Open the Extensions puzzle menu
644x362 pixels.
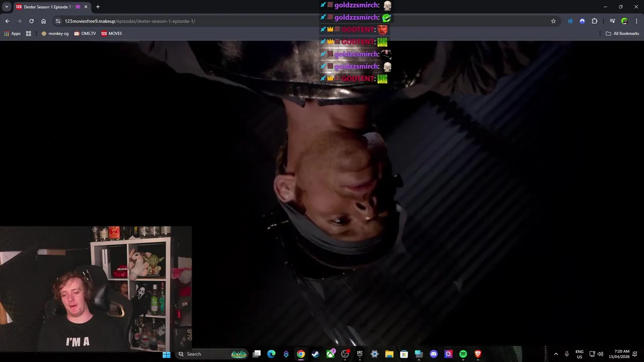[595, 21]
